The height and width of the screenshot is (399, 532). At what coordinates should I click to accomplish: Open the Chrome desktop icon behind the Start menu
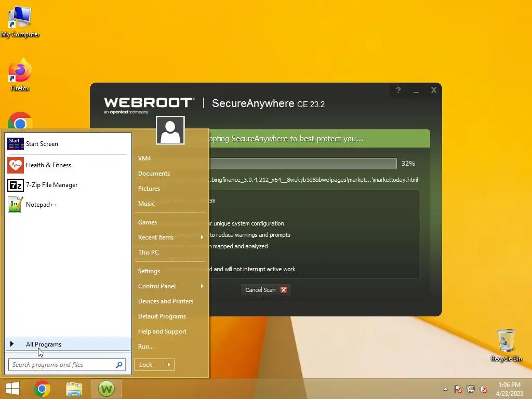coord(20,121)
